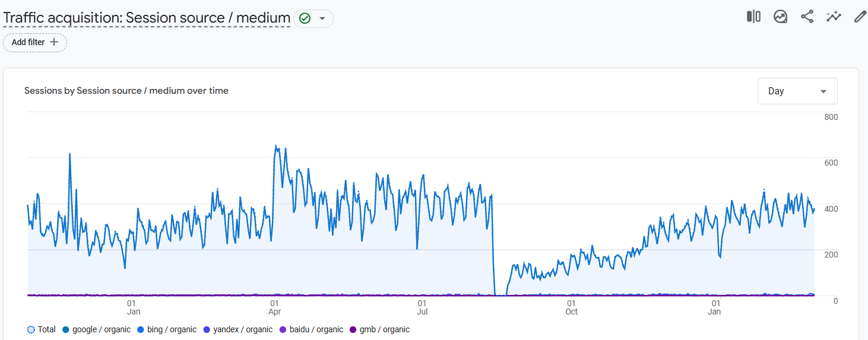The width and height of the screenshot is (868, 340).
Task: Click the Day dropdown caret arrow
Action: coord(823,91)
